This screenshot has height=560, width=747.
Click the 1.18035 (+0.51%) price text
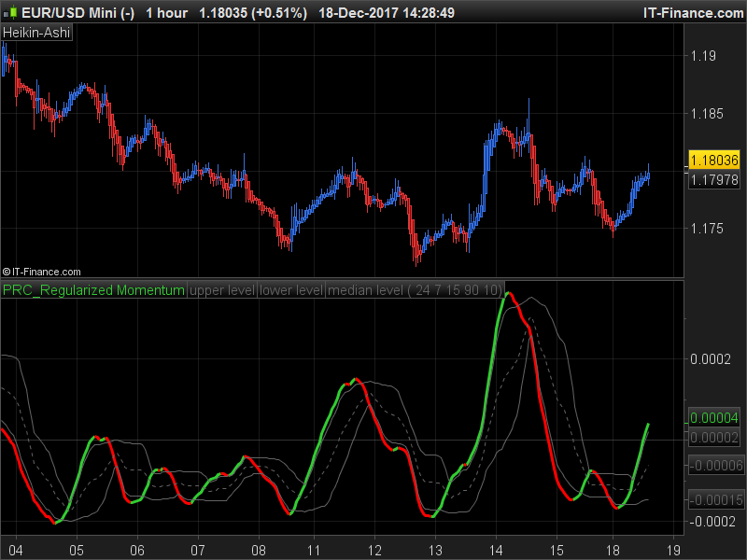[253, 13]
